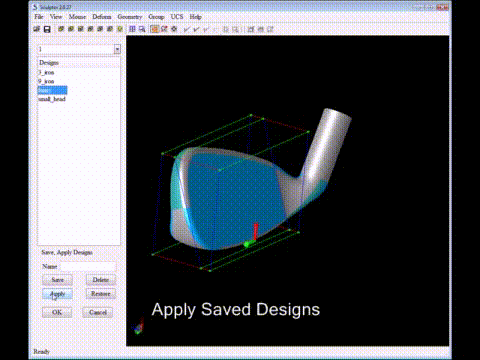Open the Deform menu
Screen dimensions: 480x360
pos(102,17)
